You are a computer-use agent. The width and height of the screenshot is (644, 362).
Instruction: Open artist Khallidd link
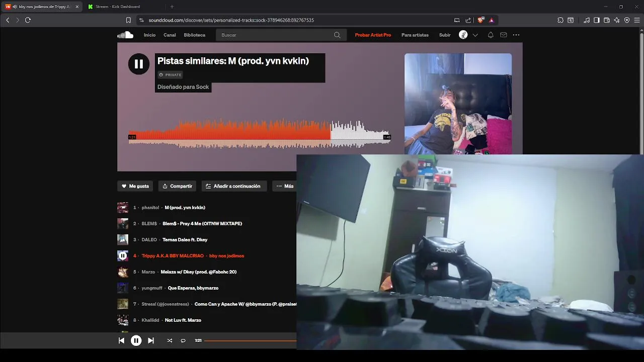point(150,320)
